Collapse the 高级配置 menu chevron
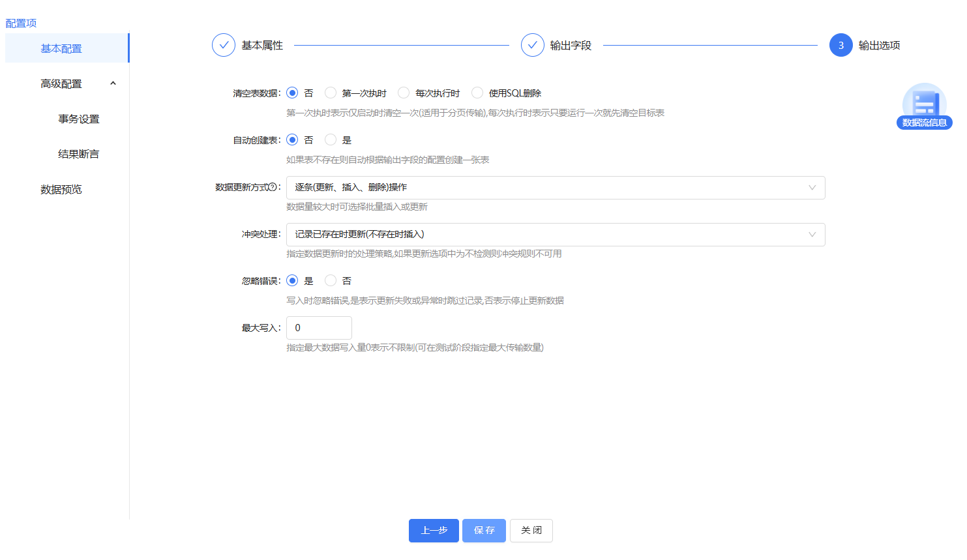 point(113,83)
